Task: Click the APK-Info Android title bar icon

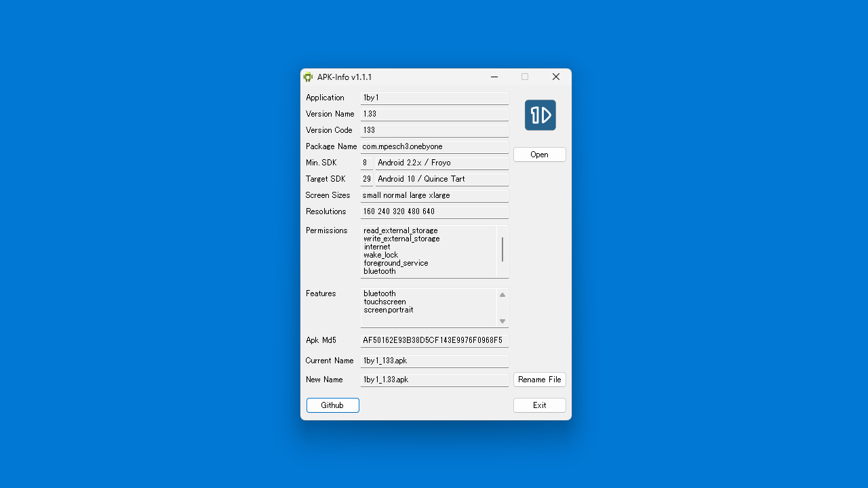Action: point(309,77)
